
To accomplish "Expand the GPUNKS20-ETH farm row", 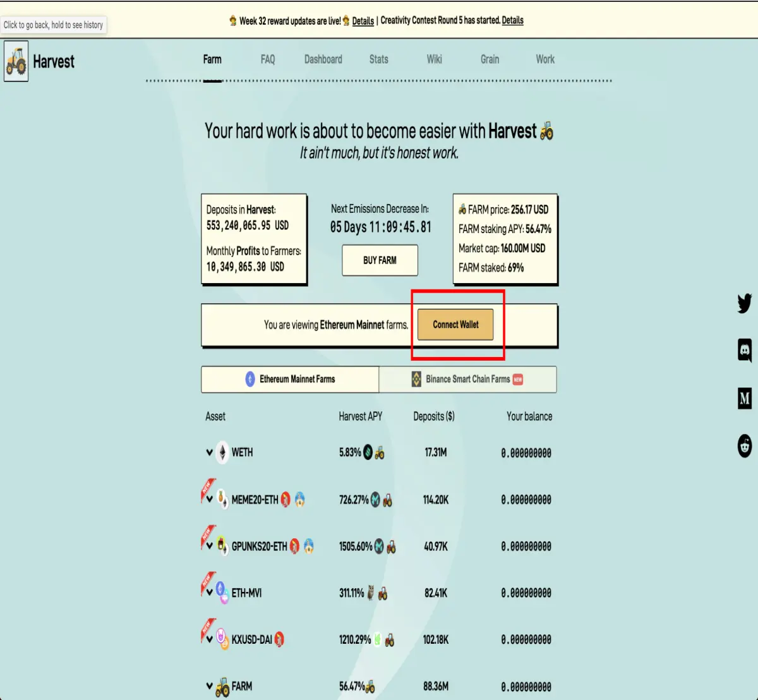I will point(209,546).
